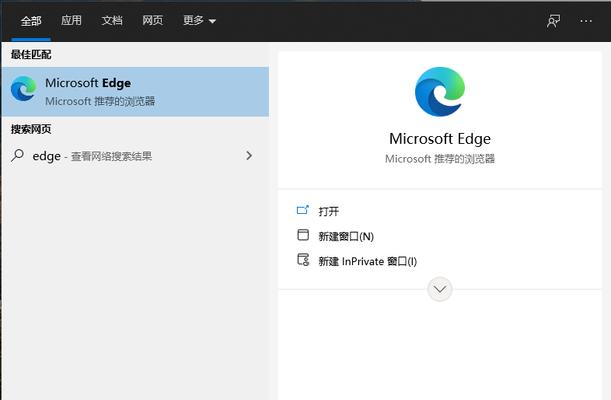Choose 新建窗口(N) action
This screenshot has width=611, height=400.
point(346,236)
